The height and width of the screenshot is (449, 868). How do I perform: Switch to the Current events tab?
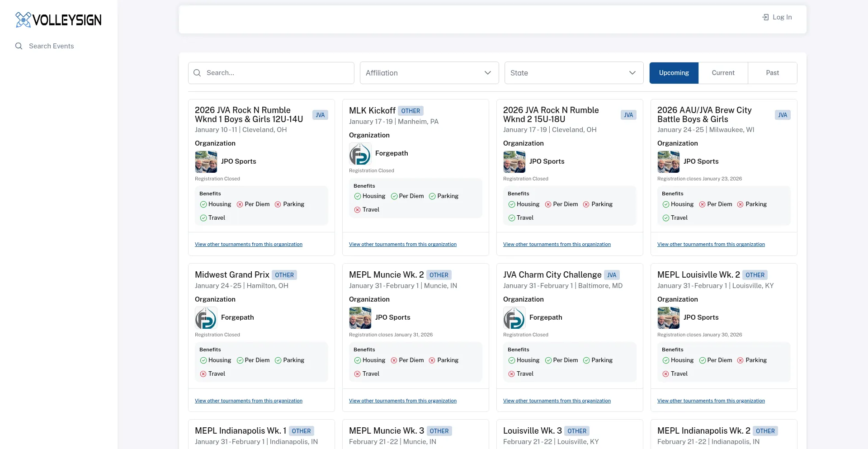(723, 73)
